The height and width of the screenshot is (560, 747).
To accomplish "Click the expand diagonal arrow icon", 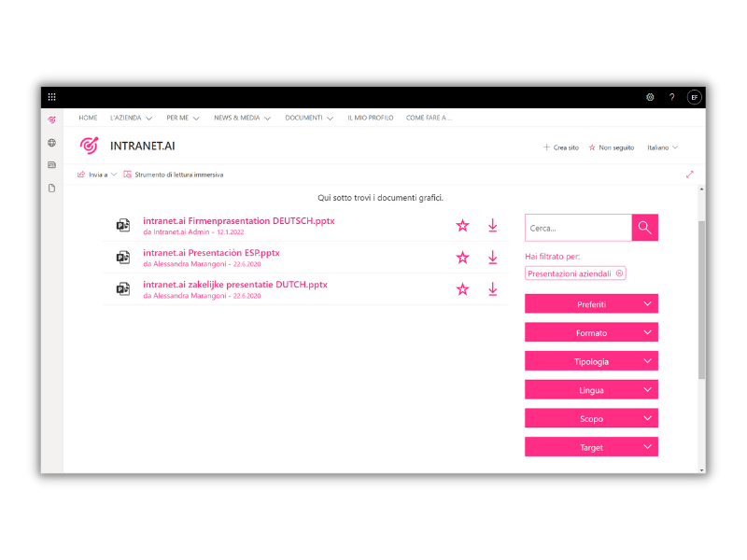I will pyautogui.click(x=689, y=174).
